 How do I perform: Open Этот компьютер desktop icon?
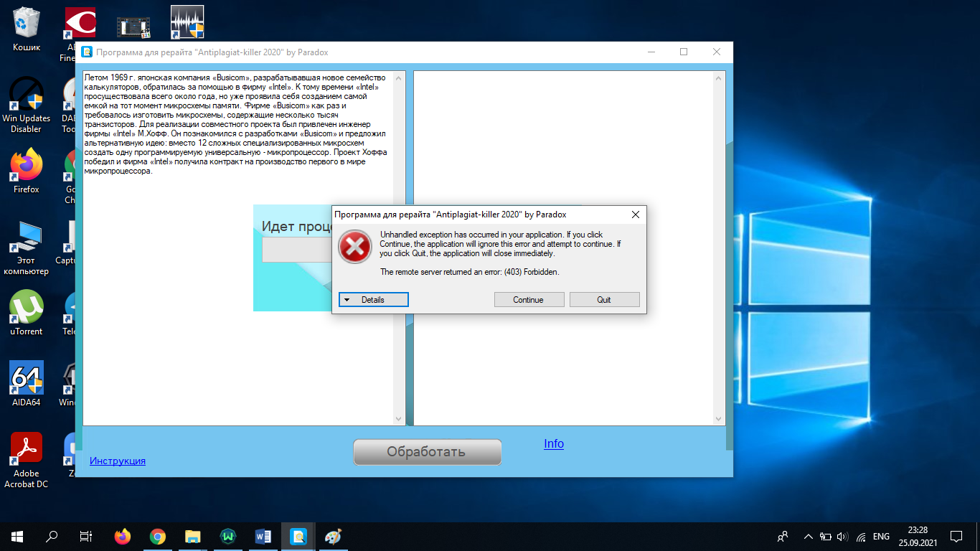click(27, 240)
